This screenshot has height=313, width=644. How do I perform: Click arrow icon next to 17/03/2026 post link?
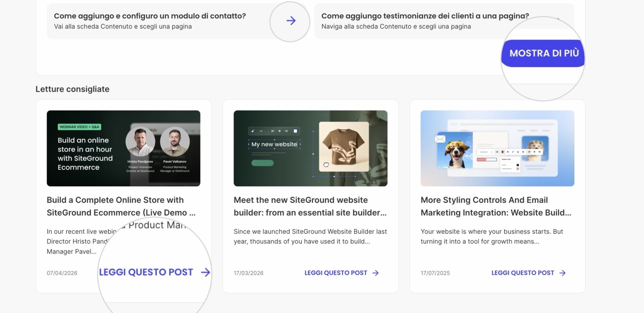coord(376,273)
